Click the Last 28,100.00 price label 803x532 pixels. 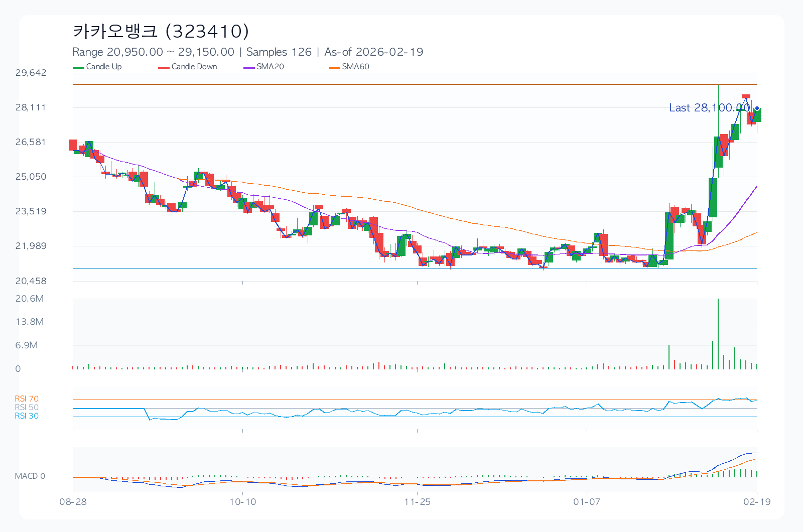pyautogui.click(x=709, y=108)
